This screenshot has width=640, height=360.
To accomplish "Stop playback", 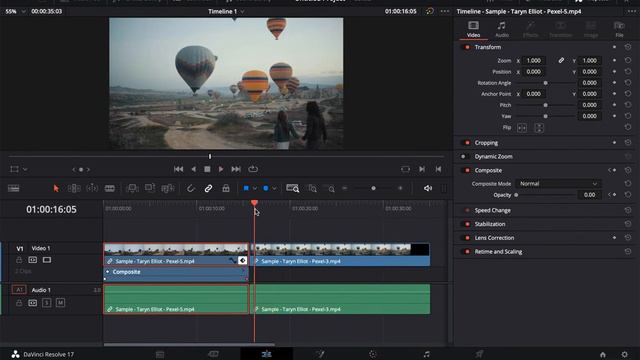I will click(207, 169).
